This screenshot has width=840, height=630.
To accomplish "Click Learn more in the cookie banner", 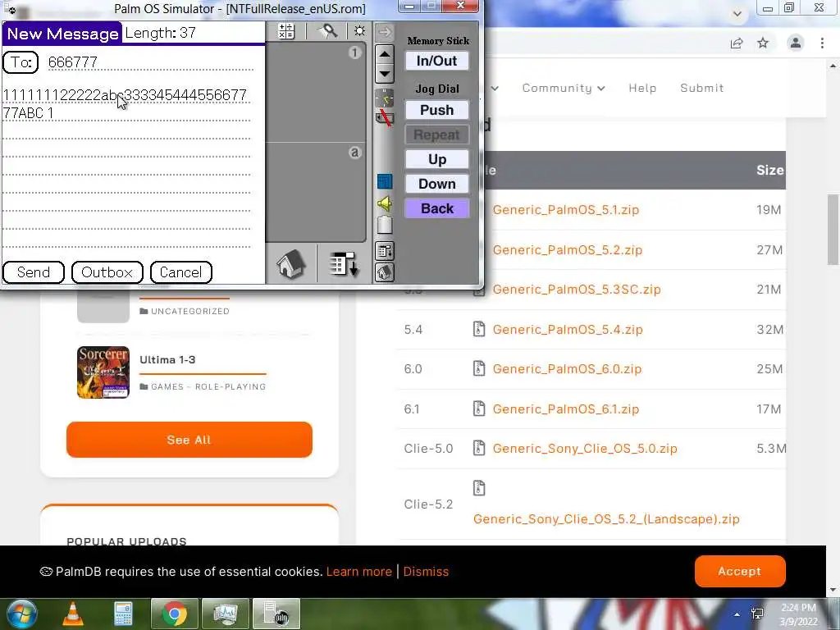I will click(x=359, y=572).
